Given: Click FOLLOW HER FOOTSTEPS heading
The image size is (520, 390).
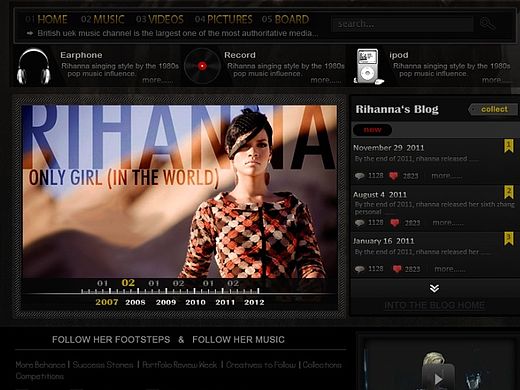Looking at the screenshot, I should click(111, 340).
